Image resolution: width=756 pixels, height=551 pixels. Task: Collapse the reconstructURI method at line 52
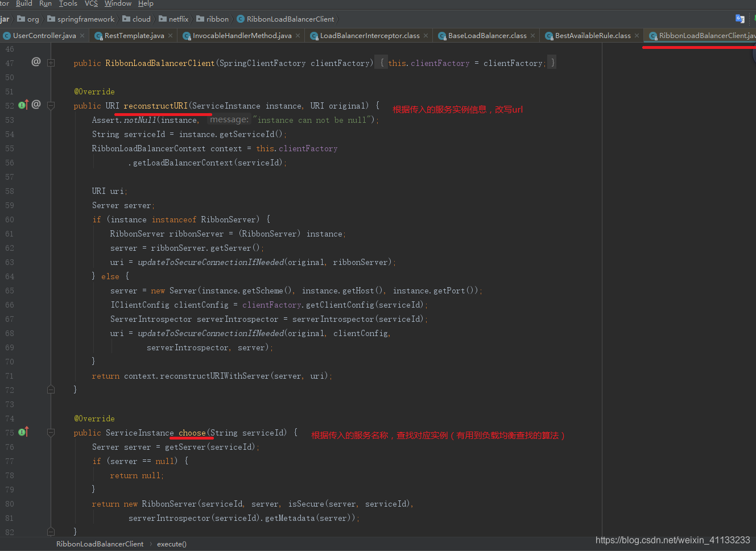click(x=51, y=105)
